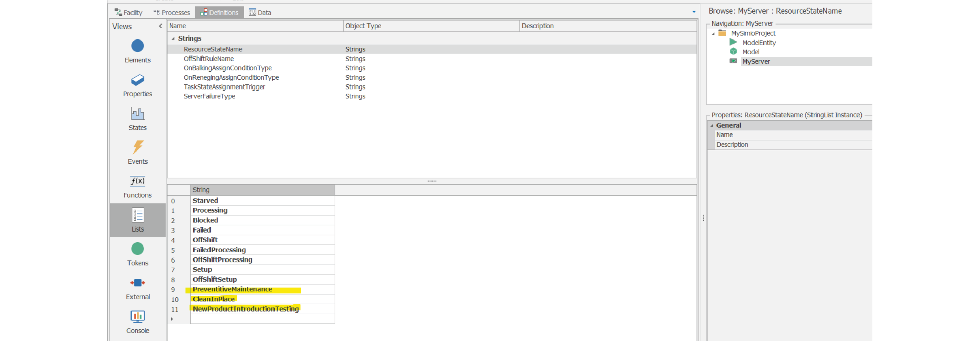
Task: Select the Properties view icon
Action: (137, 80)
